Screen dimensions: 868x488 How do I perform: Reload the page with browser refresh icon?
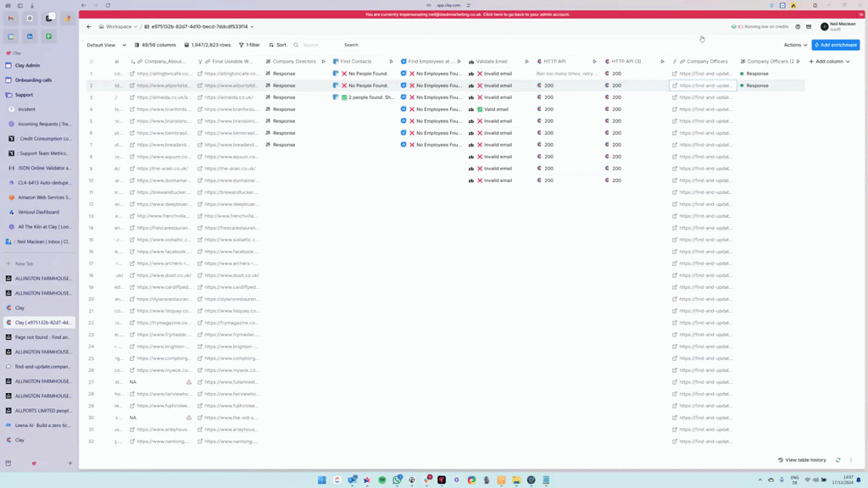pyautogui.click(x=108, y=5)
